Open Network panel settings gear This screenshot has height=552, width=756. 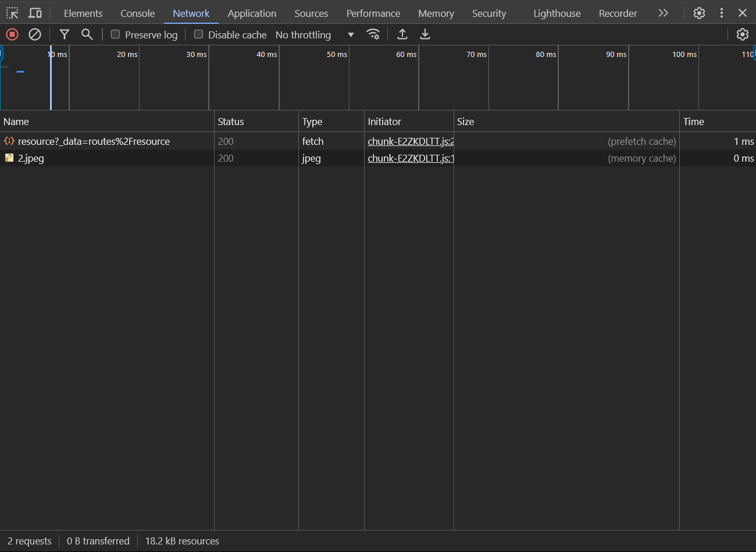[x=743, y=34]
